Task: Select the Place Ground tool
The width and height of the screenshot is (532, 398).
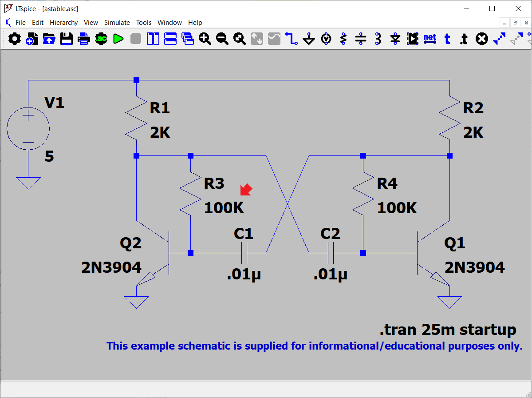Action: point(309,39)
